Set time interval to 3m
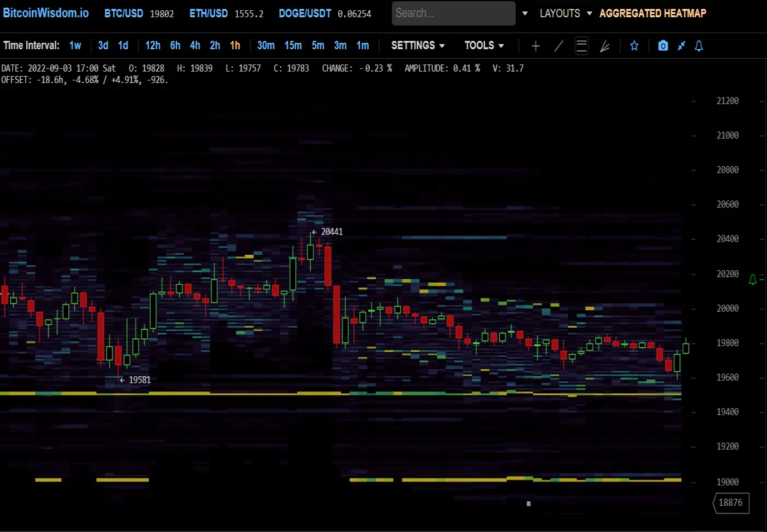 click(340, 45)
